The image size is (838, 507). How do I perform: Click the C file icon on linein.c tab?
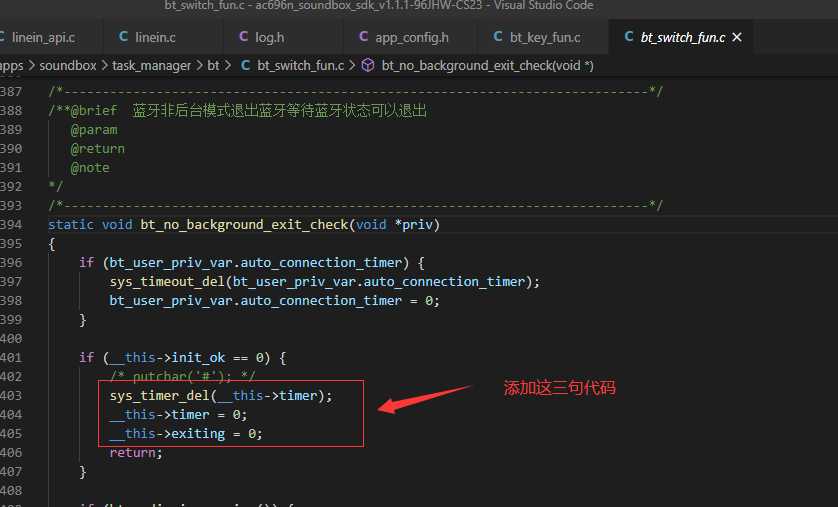coord(123,36)
